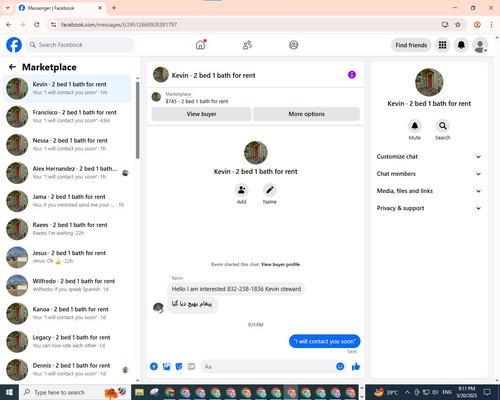
Task: Open the $745 Marketplace listing header
Action: [255, 97]
